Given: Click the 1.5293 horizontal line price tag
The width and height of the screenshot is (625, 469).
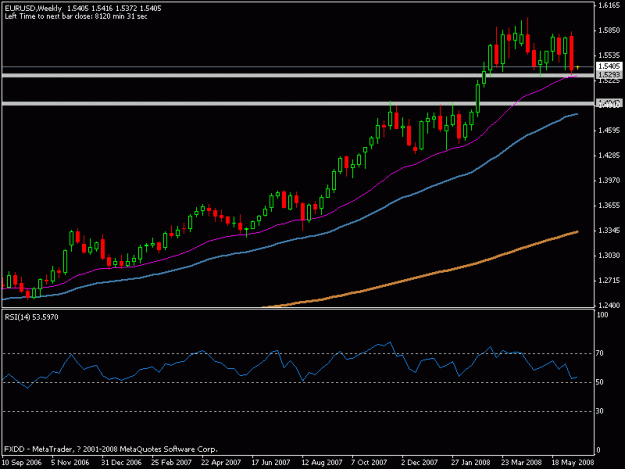Looking at the screenshot, I should click(609, 75).
